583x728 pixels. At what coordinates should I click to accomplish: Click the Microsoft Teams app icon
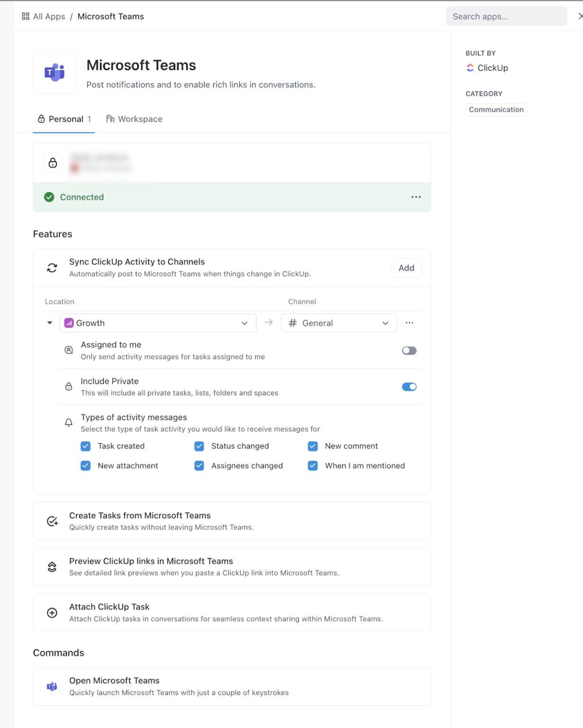[54, 72]
